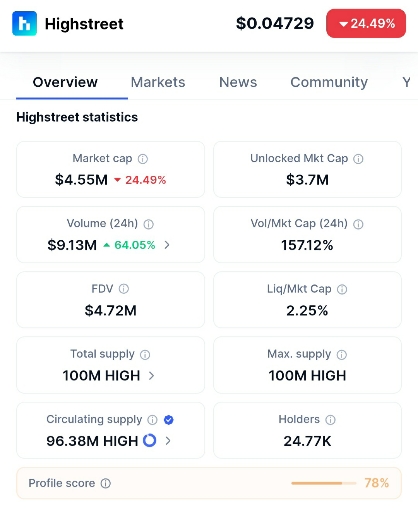The width and height of the screenshot is (418, 512).
Task: Click the 96.38M HIGH circulating value
Action: [92, 441]
